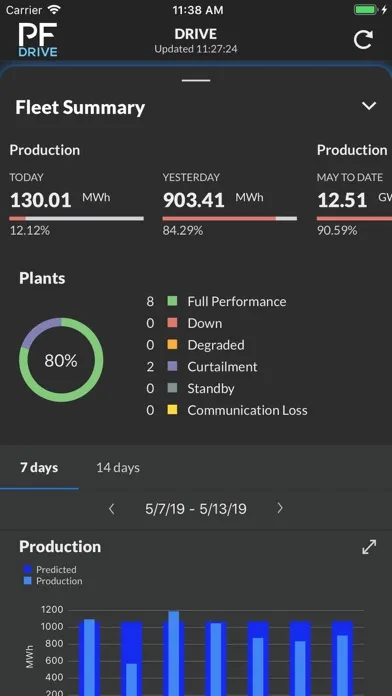Tap today's 12.12% production progress bar
Screen dimensions: 392x696
click(x=76, y=218)
